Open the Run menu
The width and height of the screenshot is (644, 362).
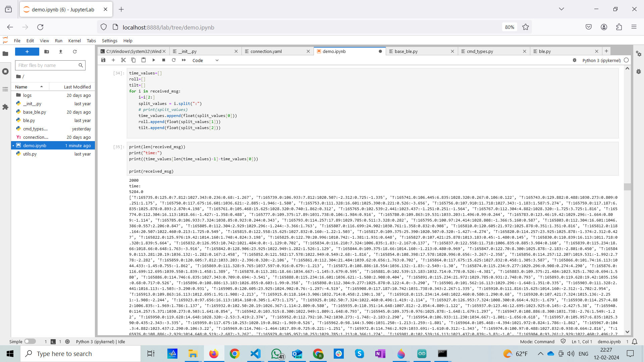point(59,41)
